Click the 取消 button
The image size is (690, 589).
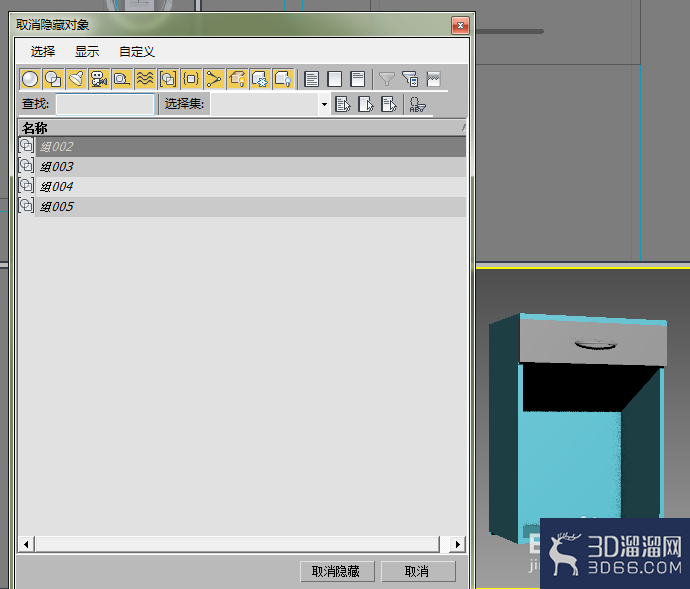[x=418, y=571]
